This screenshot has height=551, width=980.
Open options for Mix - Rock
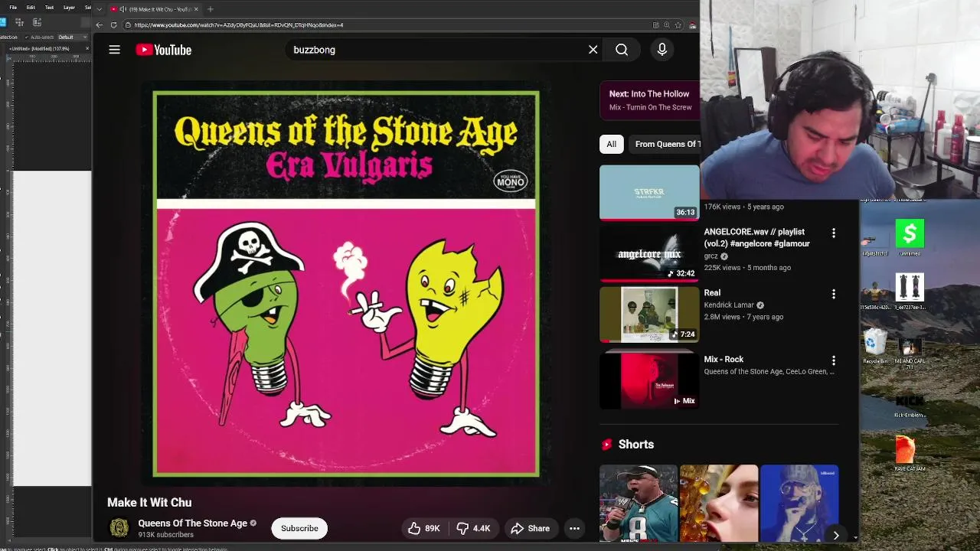click(x=833, y=360)
